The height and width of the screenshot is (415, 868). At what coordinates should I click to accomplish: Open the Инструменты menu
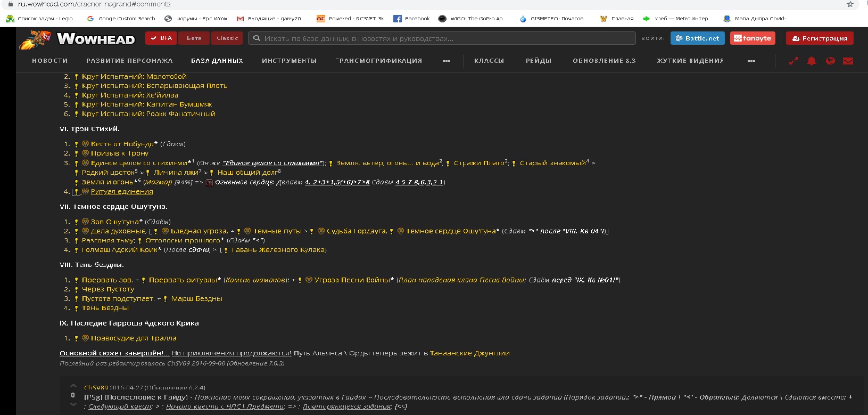click(289, 61)
